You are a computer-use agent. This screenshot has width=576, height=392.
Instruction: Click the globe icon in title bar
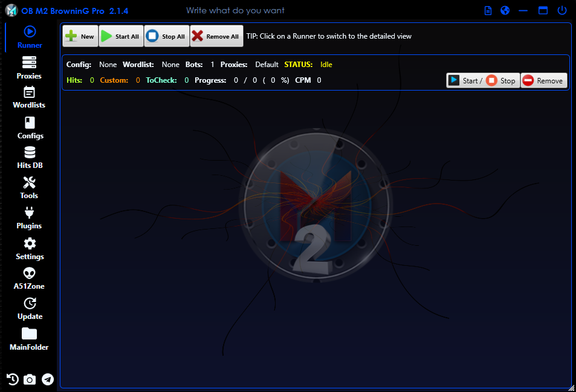coord(505,11)
